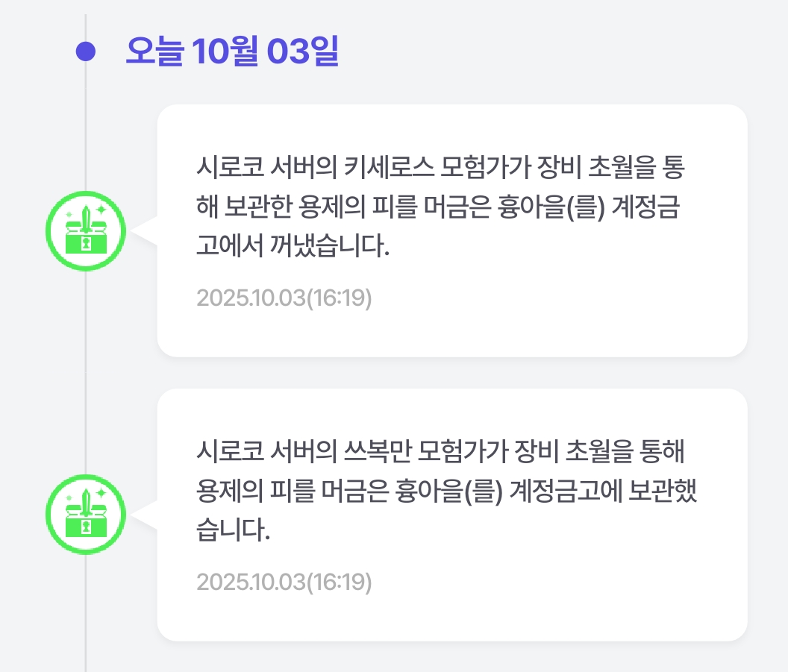Click the timestamp in the 키세로스 card
Viewport: 788px width, 672px height.
coord(284,298)
